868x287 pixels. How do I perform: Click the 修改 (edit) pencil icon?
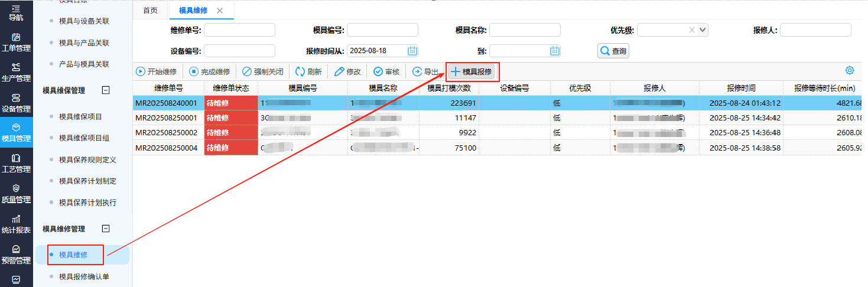[x=339, y=72]
